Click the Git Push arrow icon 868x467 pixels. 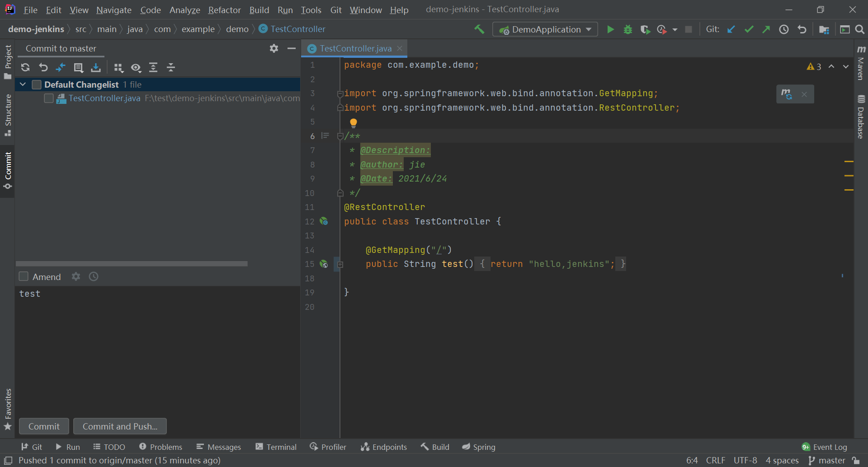(766, 29)
